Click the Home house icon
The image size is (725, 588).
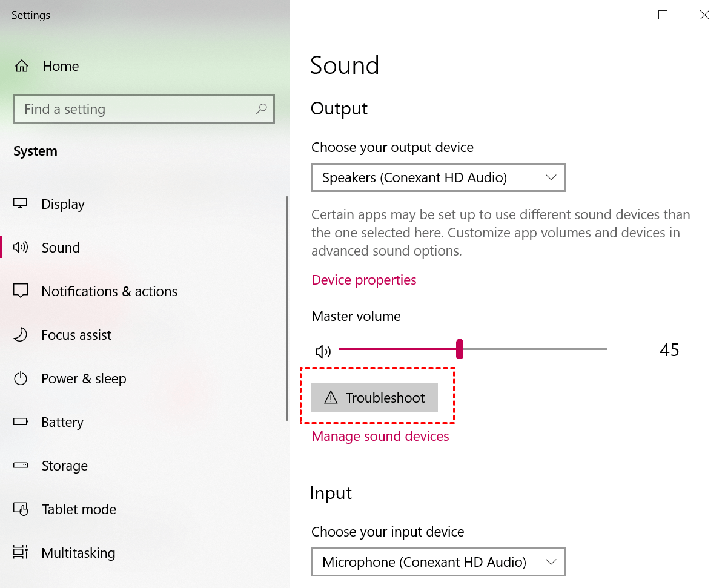click(x=22, y=66)
